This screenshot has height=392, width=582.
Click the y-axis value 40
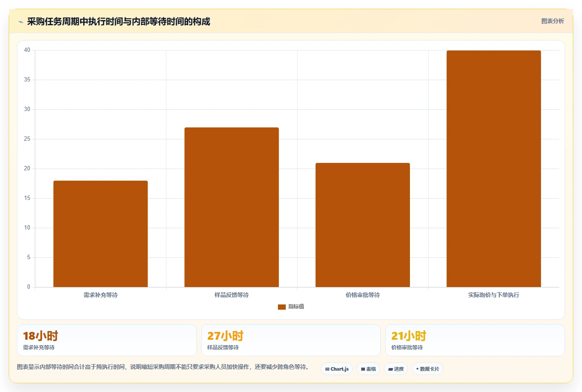[x=27, y=50]
